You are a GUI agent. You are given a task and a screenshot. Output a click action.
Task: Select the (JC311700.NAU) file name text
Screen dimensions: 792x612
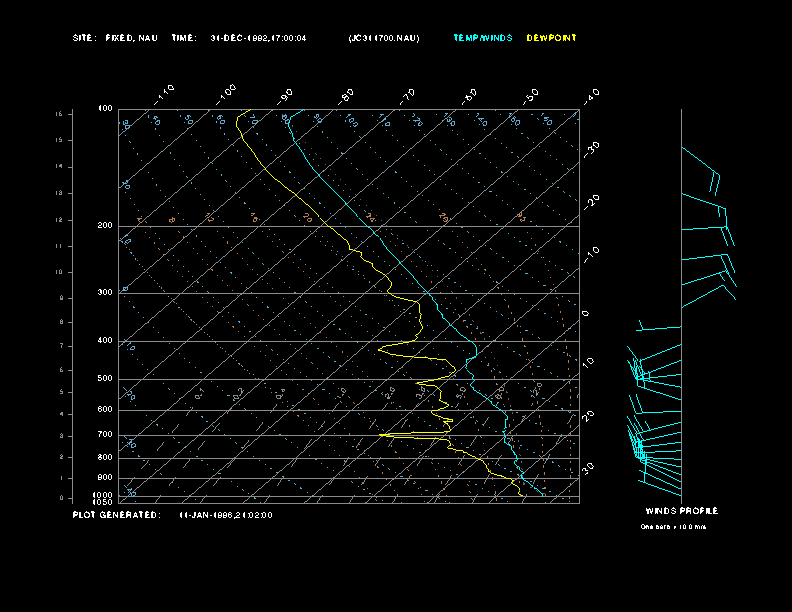[384, 38]
